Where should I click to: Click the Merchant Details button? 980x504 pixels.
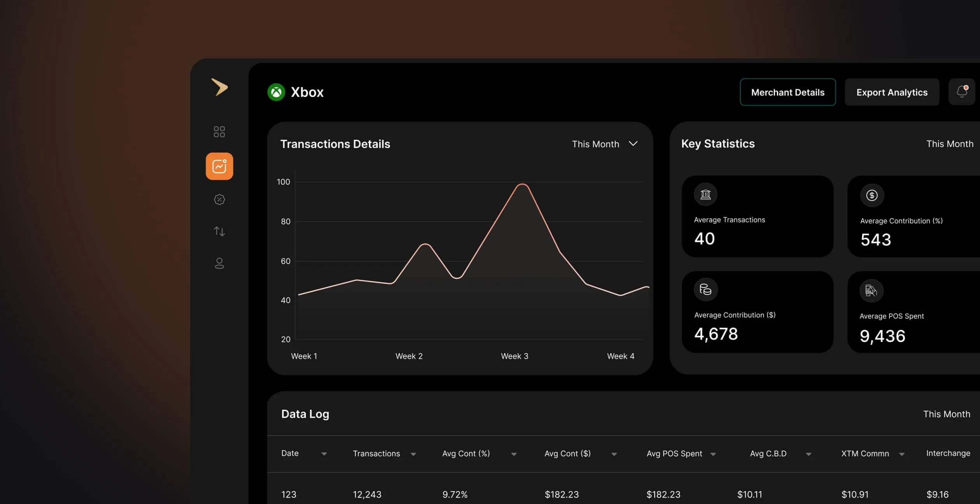788,92
